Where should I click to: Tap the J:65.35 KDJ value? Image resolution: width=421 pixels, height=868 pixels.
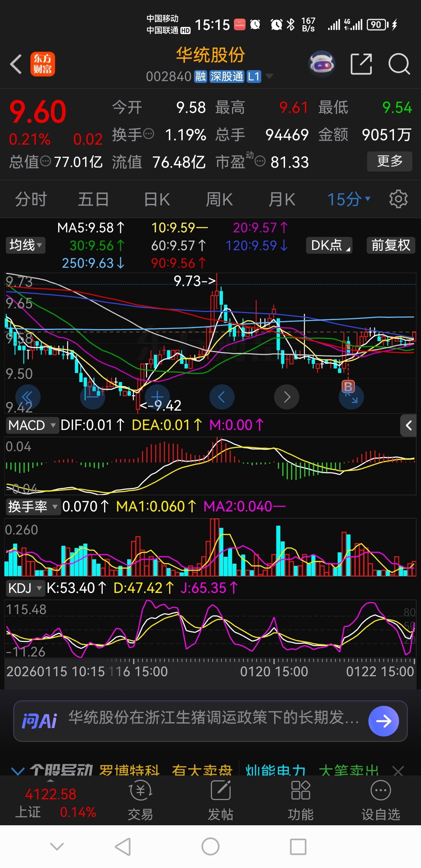(x=209, y=588)
